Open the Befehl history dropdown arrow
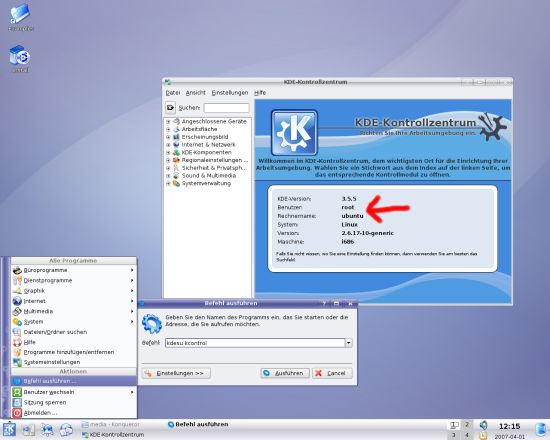Image resolution: width=550 pixels, height=440 pixels. pos(349,343)
